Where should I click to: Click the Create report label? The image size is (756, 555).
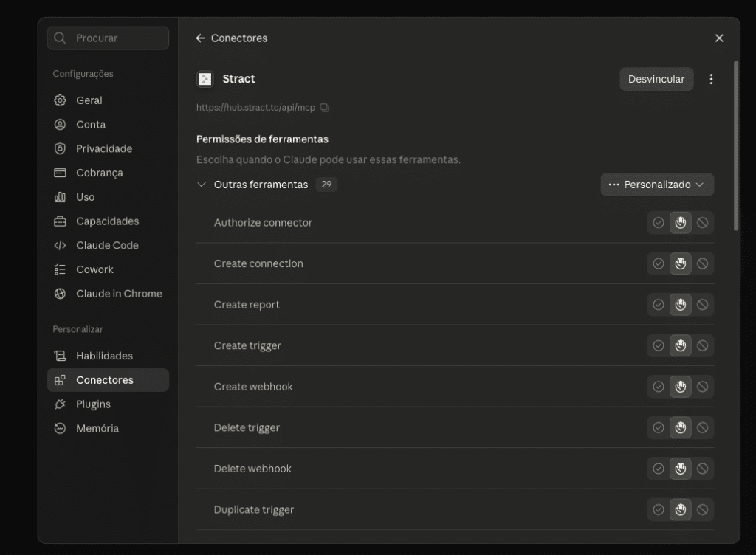pyautogui.click(x=247, y=305)
